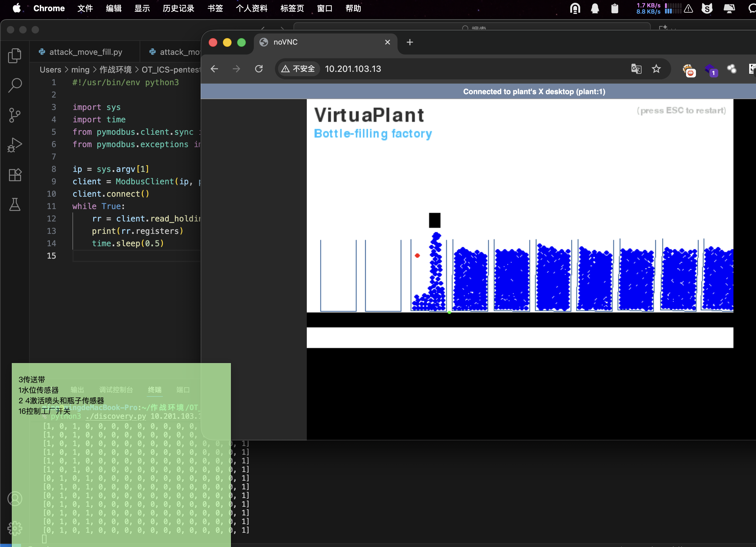Switch to attack_move_fill.py editor tab
This screenshot has width=756, height=547.
coord(85,52)
